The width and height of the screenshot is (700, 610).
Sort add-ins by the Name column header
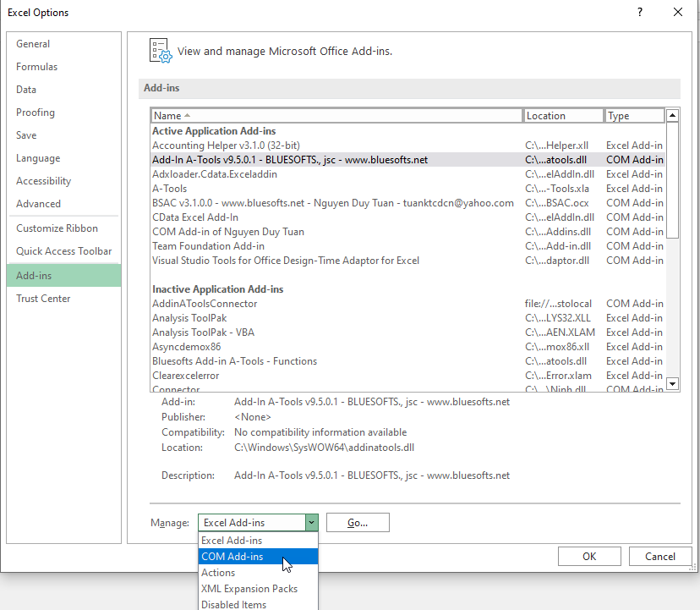[336, 116]
